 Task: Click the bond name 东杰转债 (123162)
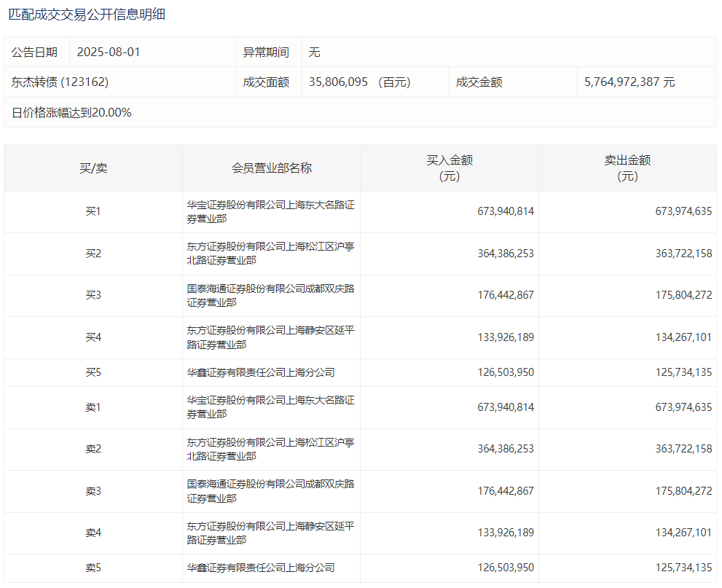pyautogui.click(x=60, y=82)
